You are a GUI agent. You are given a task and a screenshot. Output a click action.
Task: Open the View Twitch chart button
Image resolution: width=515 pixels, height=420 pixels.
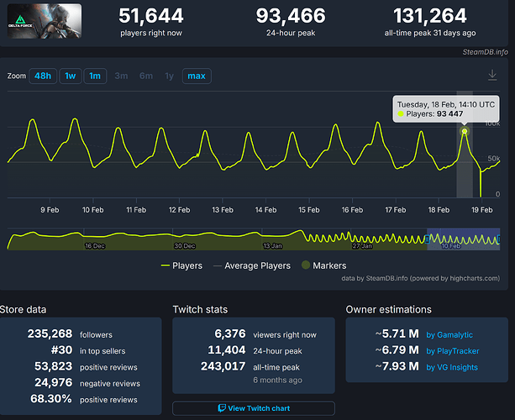click(x=253, y=408)
